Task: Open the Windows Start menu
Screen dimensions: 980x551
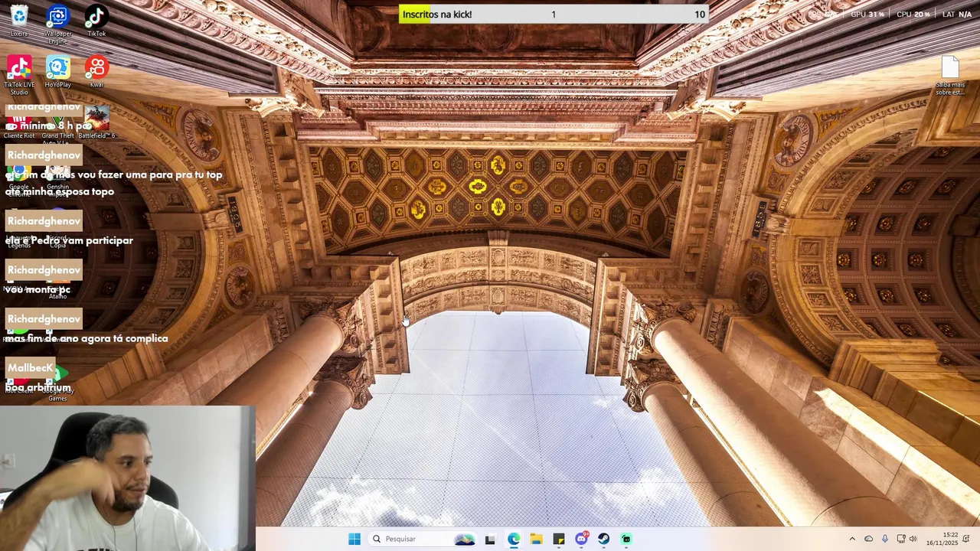Action: coord(354,539)
